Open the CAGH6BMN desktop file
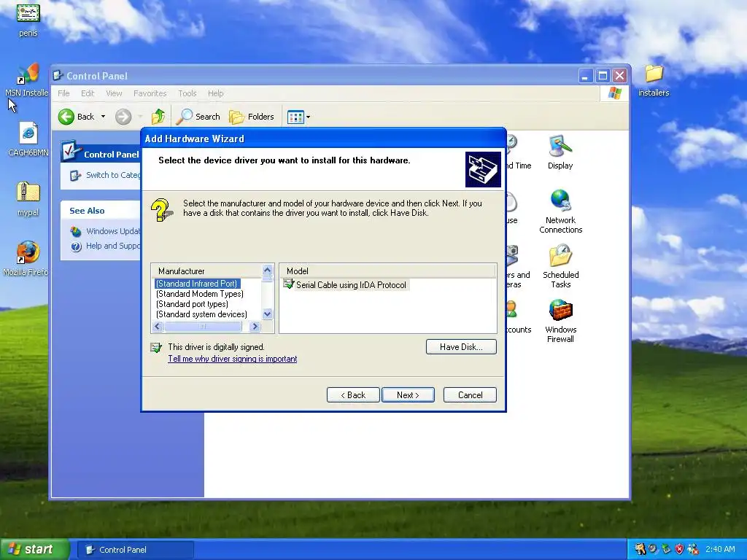This screenshot has width=747, height=560. 28,139
